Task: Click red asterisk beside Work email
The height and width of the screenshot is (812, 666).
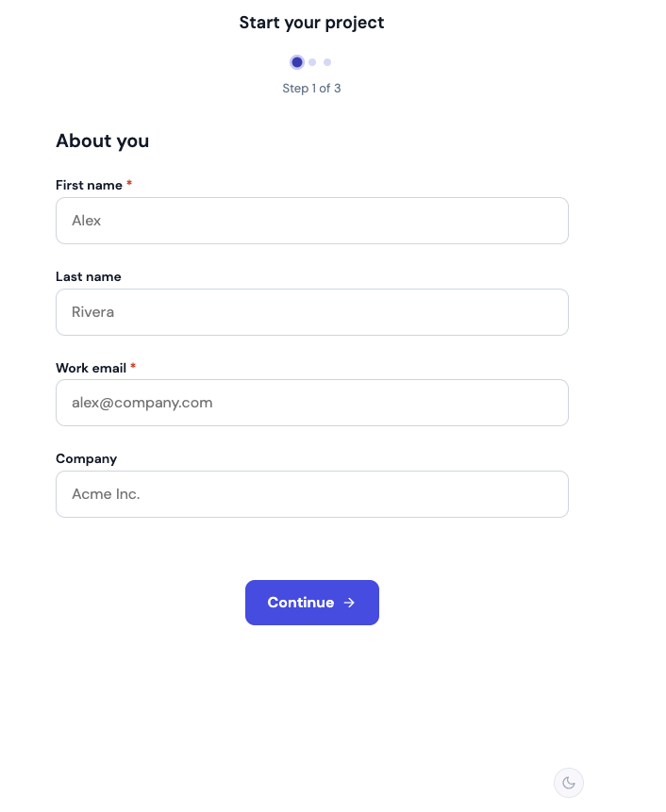Action: tap(133, 366)
